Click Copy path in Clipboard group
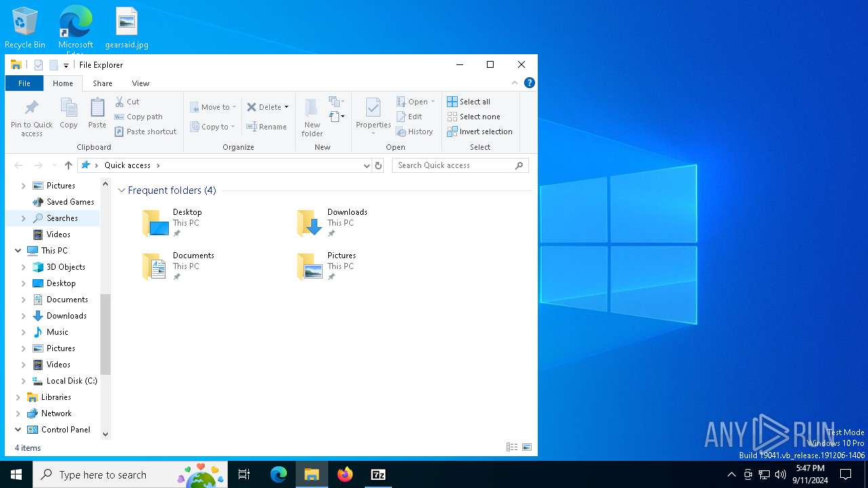 click(139, 117)
